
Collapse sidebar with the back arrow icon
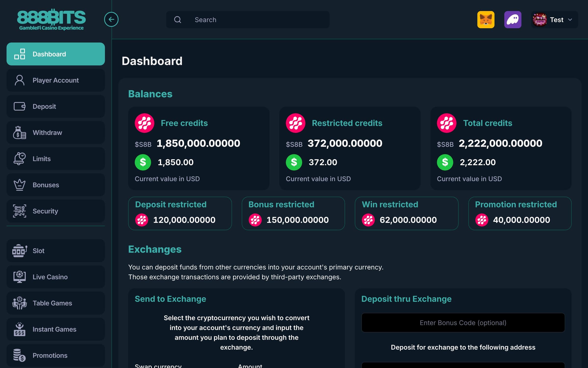pyautogui.click(x=111, y=19)
